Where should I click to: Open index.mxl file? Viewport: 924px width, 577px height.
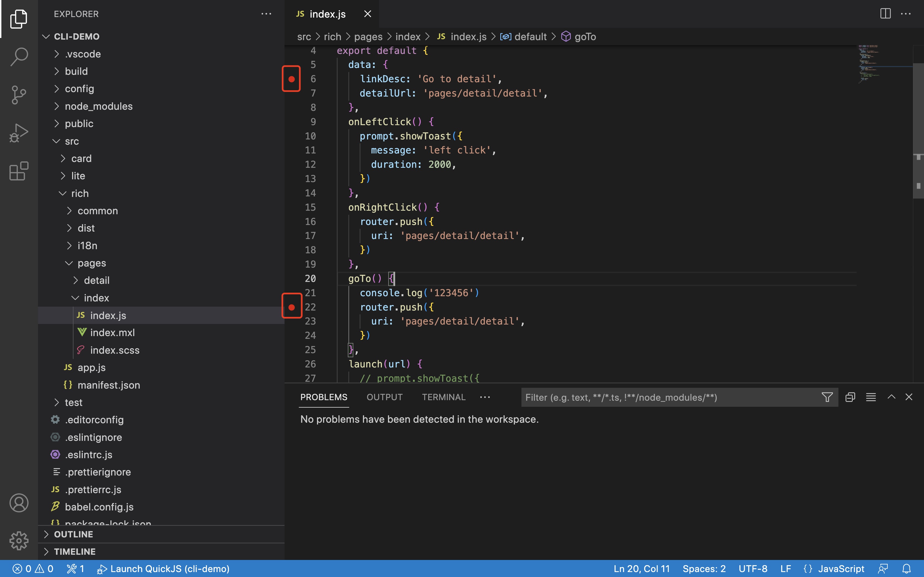(x=161, y=333)
